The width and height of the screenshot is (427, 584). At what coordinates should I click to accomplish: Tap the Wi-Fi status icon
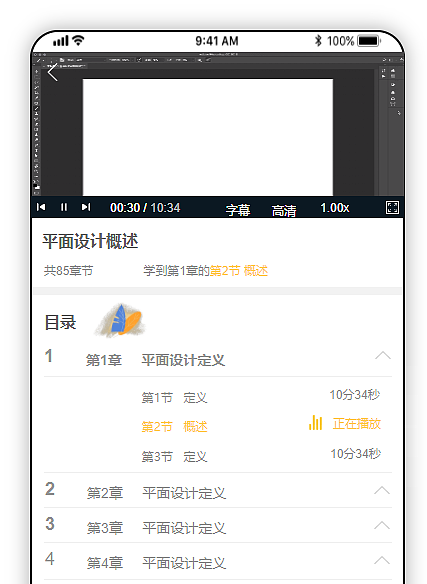(78, 40)
